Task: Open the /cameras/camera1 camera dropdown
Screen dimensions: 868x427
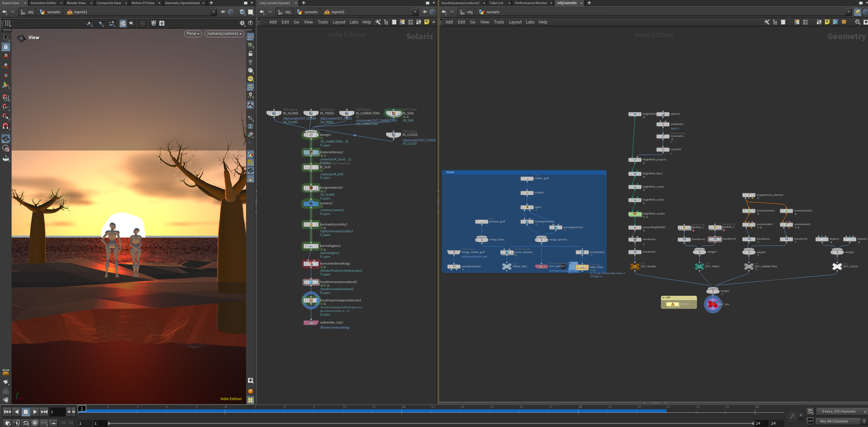Action: click(x=224, y=34)
